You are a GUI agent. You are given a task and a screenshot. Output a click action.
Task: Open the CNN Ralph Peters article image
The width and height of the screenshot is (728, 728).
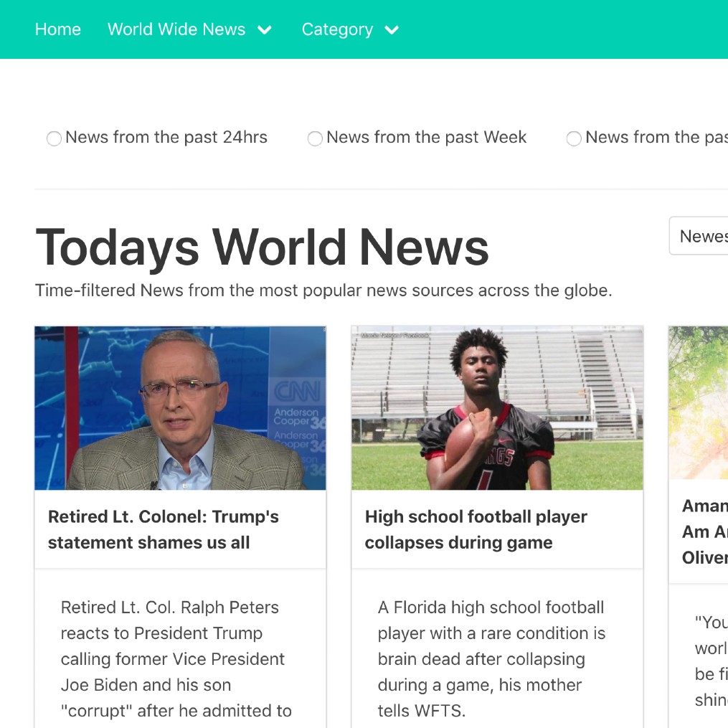[x=180, y=408]
